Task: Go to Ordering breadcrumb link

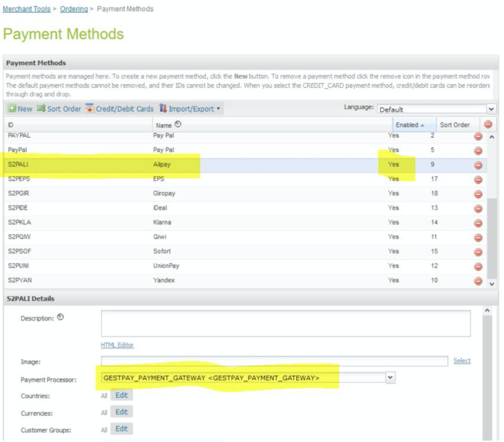Action: (x=74, y=9)
